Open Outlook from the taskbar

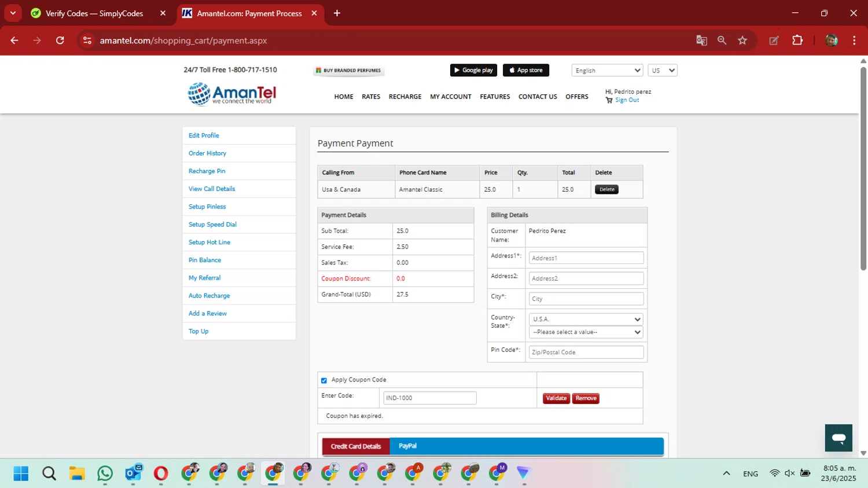pyautogui.click(x=134, y=474)
